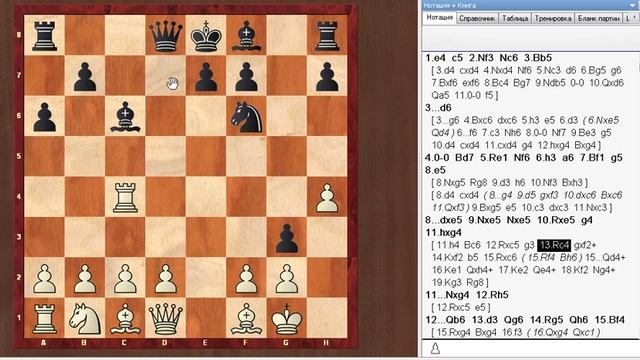640x360 pixels.
Task: Select the black knight on f6
Action: (x=246, y=117)
